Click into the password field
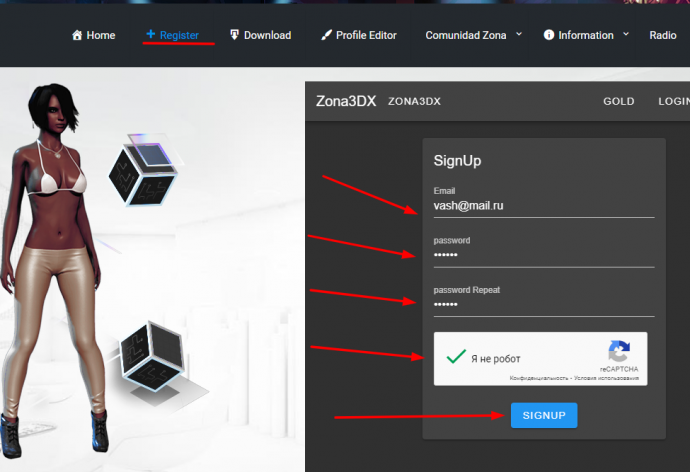Image resolution: width=690 pixels, height=472 pixels. click(x=543, y=255)
